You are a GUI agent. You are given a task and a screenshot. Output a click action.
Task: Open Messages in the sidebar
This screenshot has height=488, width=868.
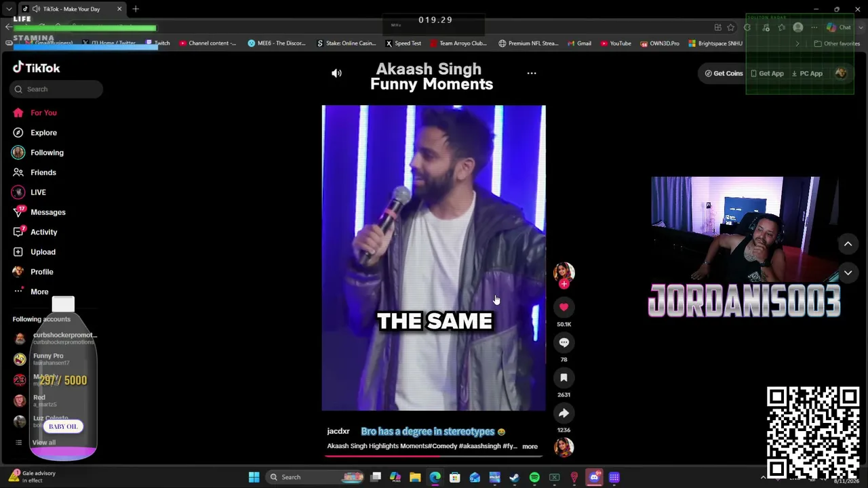pyautogui.click(x=39, y=212)
